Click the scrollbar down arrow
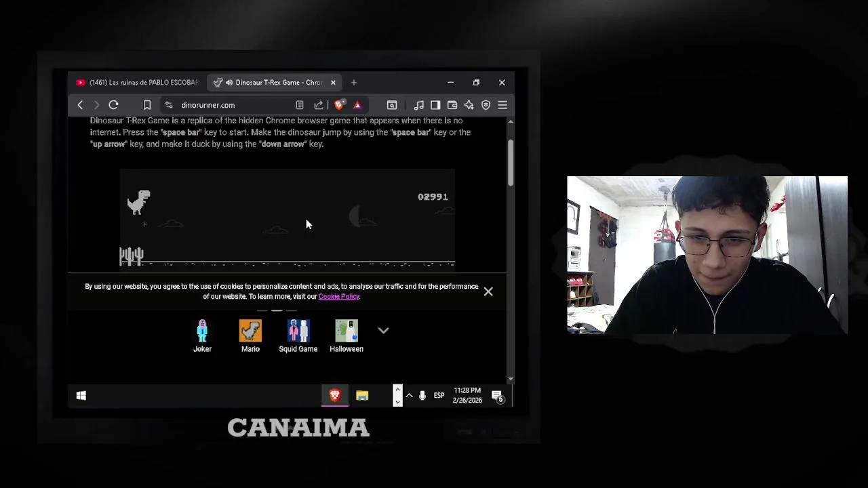The image size is (868, 488). tap(510, 379)
